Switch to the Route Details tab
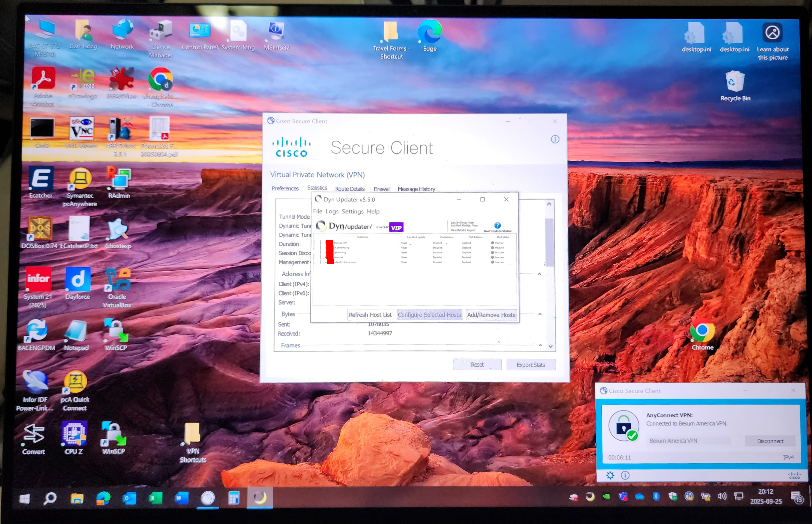812x524 pixels. [x=350, y=189]
